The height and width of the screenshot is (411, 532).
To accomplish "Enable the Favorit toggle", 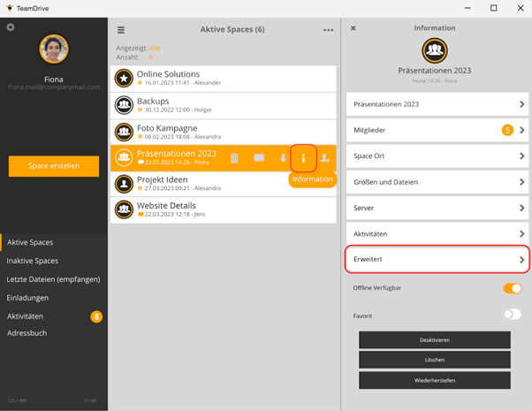I will point(512,315).
